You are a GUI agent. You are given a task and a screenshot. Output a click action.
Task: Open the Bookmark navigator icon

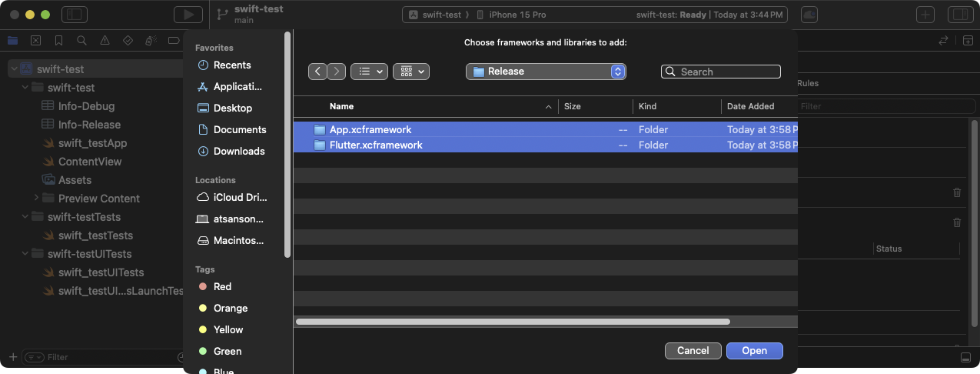pos(58,40)
